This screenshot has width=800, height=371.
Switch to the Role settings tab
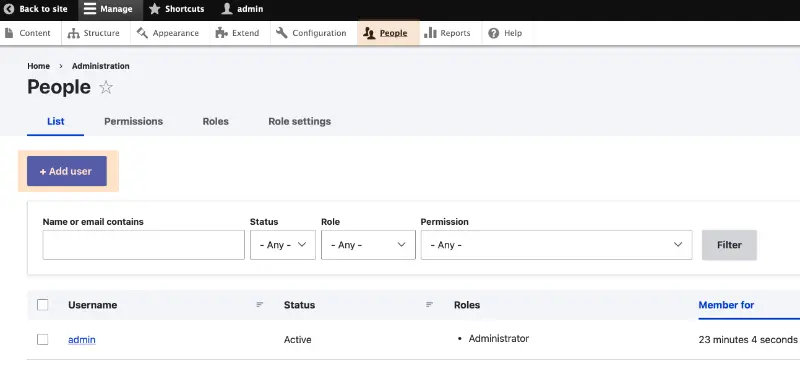coord(299,121)
